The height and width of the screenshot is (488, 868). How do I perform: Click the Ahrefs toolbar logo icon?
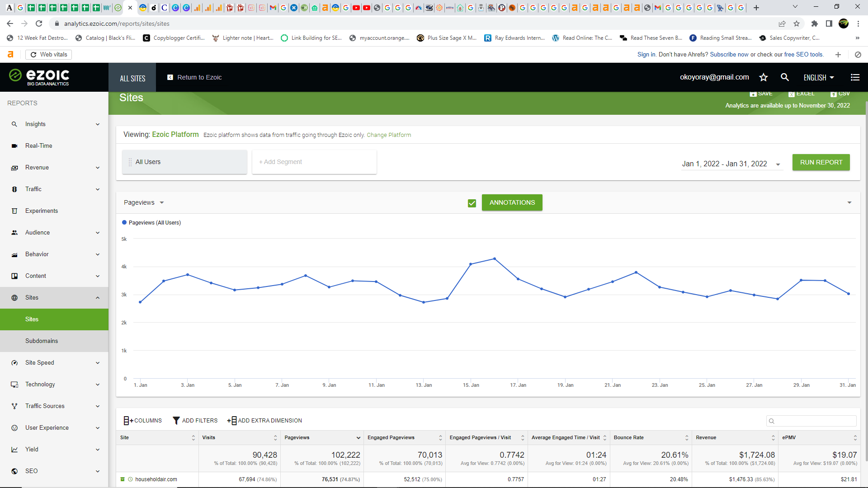(10, 54)
